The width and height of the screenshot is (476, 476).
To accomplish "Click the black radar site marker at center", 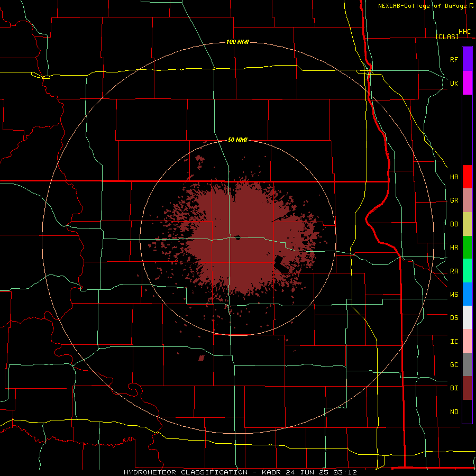I will pyautogui.click(x=237, y=237).
